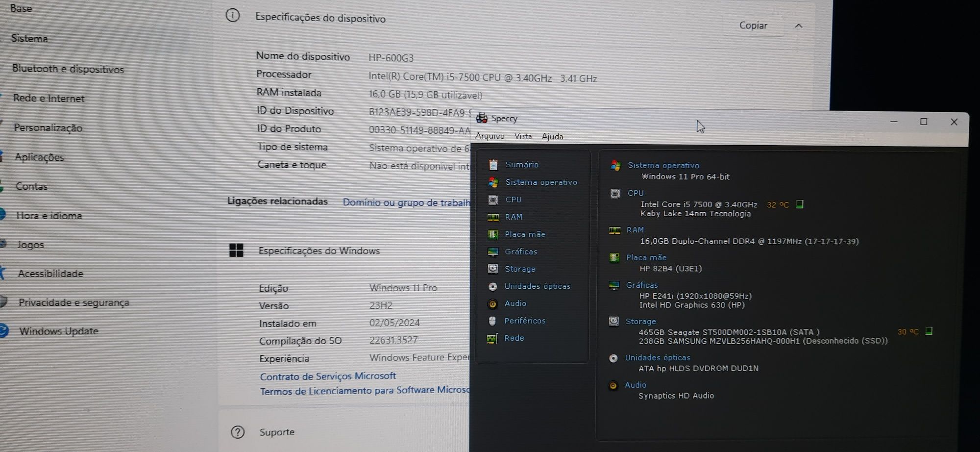Open Privacidade e segurança settings
The image size is (980, 452).
pyautogui.click(x=74, y=302)
